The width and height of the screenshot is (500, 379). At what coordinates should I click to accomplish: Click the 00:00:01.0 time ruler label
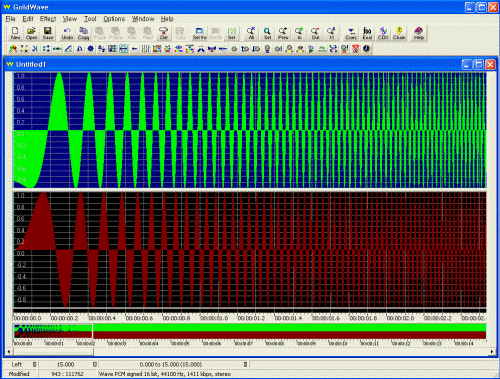(214, 318)
